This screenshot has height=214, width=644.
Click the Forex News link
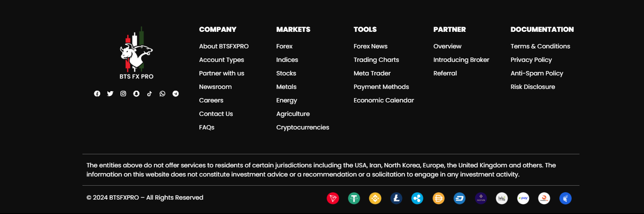coord(371,46)
